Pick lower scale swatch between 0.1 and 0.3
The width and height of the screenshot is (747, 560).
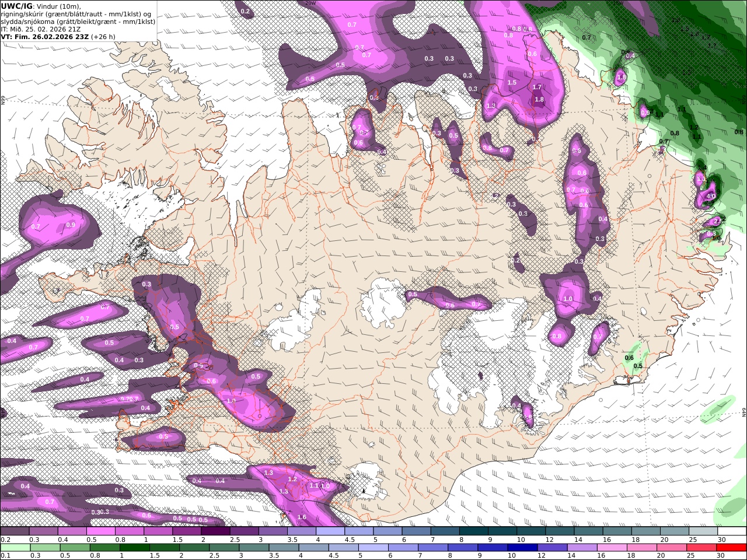click(16, 548)
